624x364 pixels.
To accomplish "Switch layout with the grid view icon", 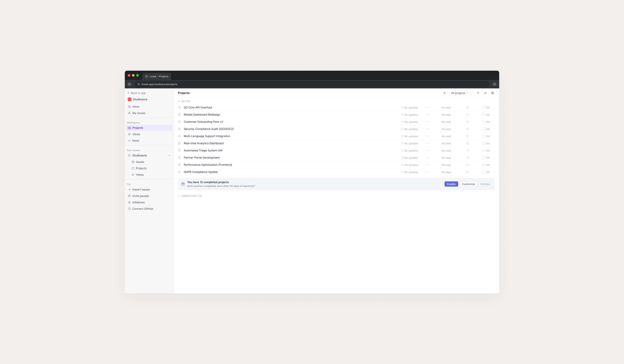I will [492, 93].
